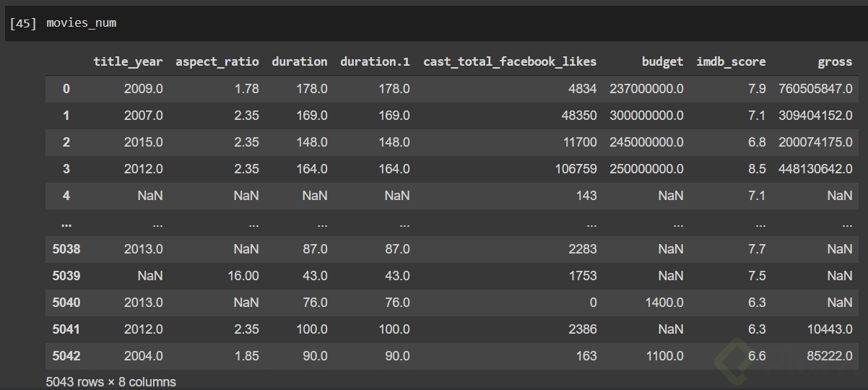Click duration.1 value 169.0
This screenshot has width=868, height=390.
click(x=394, y=115)
